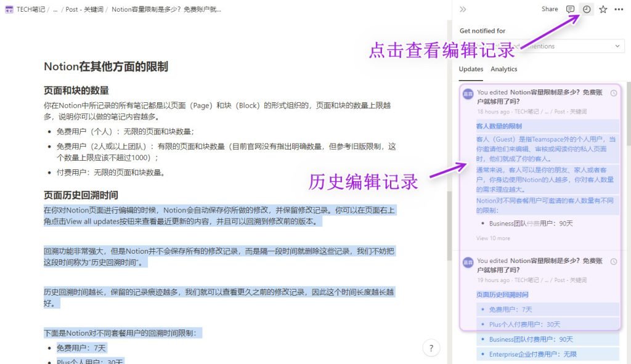Image resolution: width=631 pixels, height=364 pixels.
Task: Click user avatar on the 18 hours ago update
Action: coord(468,94)
